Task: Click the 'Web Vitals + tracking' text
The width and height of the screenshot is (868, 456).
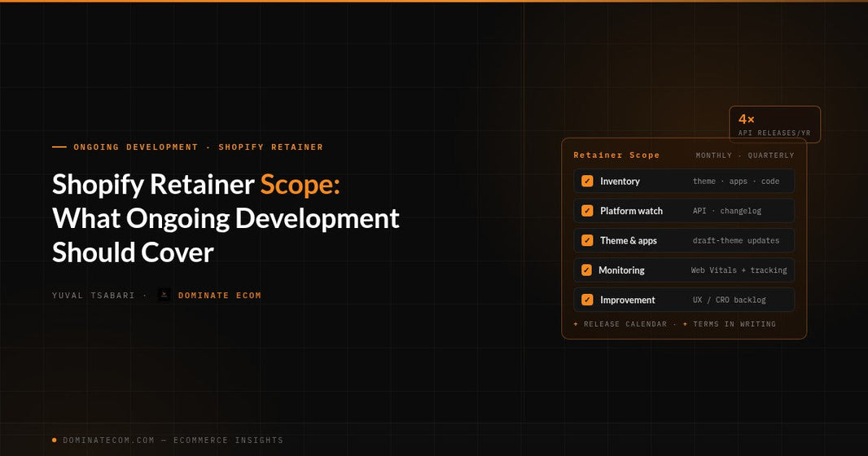Action: pyautogui.click(x=739, y=270)
